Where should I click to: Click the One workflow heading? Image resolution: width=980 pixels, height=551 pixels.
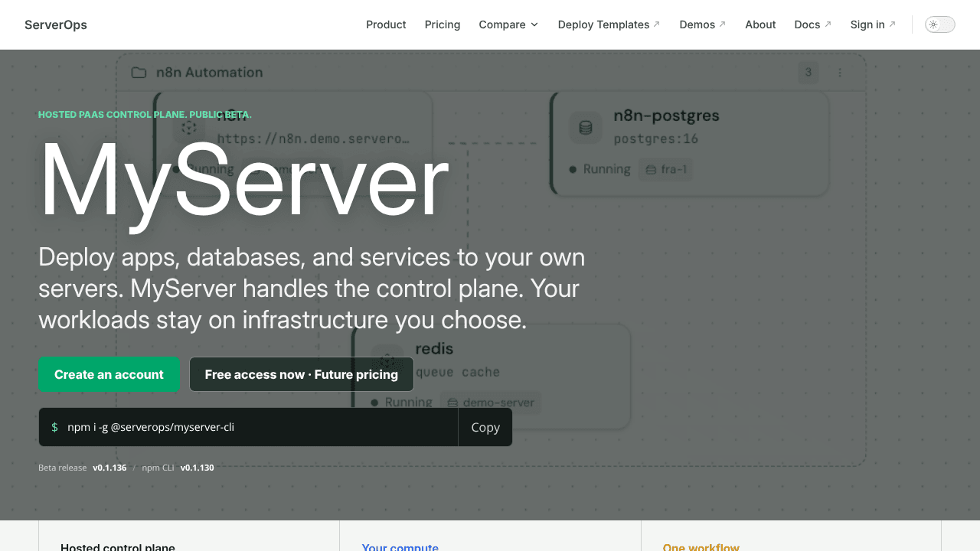coord(701,547)
